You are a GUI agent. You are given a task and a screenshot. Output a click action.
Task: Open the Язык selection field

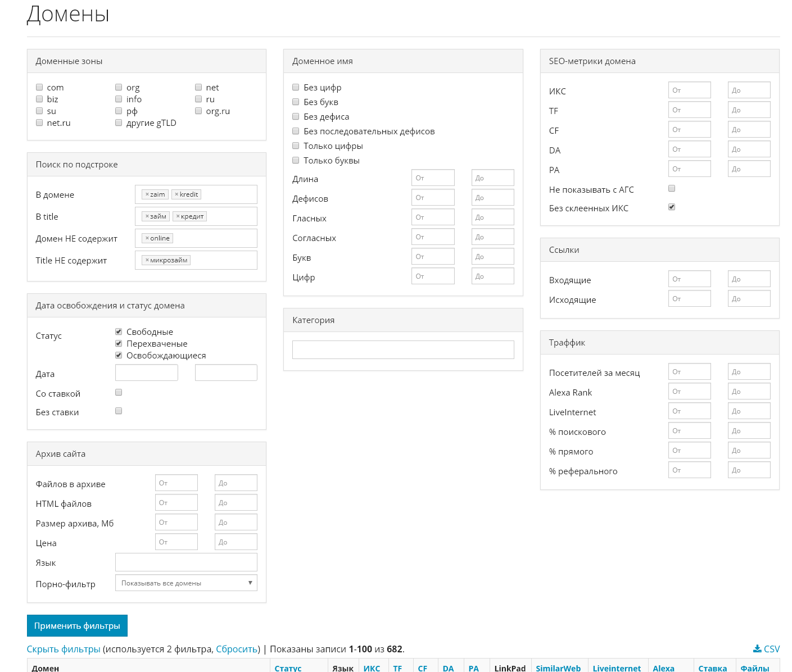pos(186,562)
